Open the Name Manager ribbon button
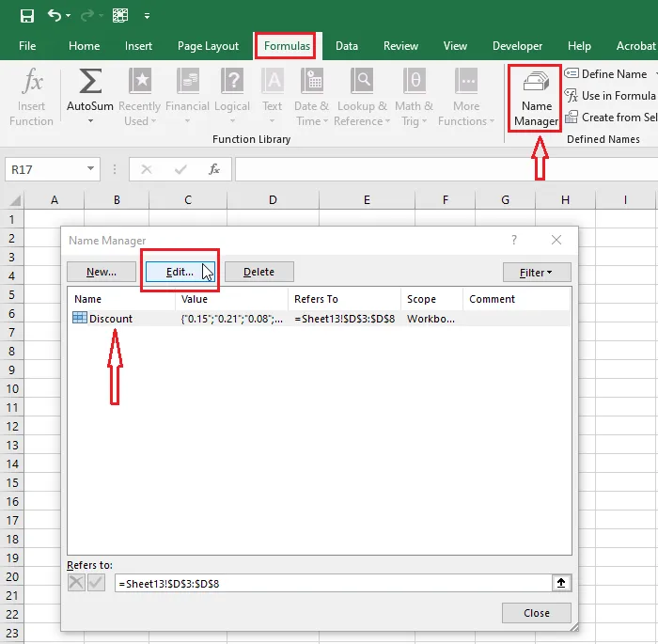The width and height of the screenshot is (658, 644). click(x=536, y=98)
